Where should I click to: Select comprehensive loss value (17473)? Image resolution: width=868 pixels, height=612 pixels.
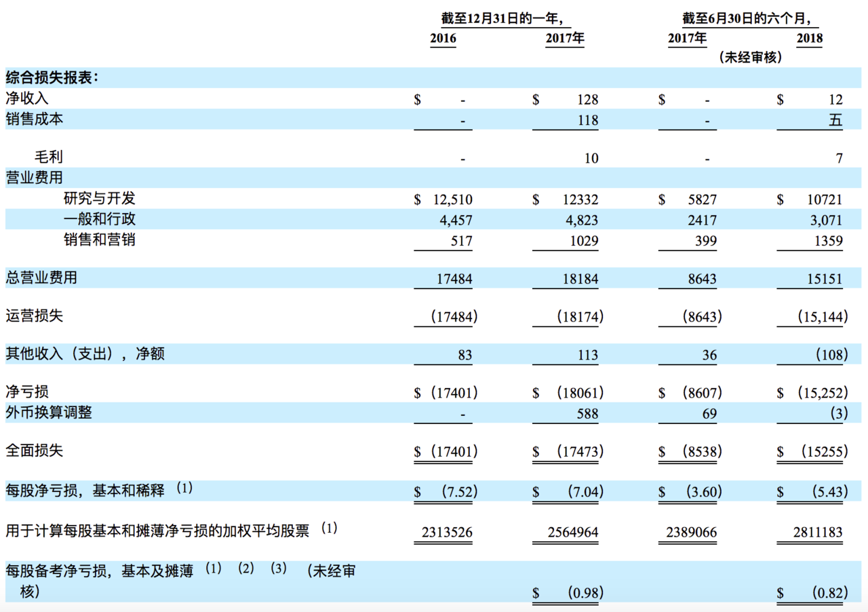coord(580,451)
